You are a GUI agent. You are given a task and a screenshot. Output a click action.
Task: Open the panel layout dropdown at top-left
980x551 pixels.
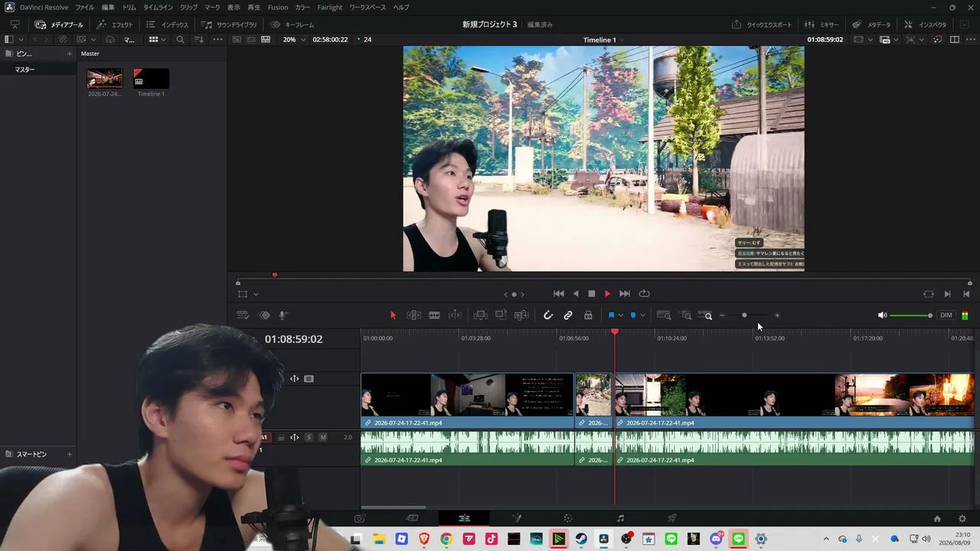coord(14,40)
